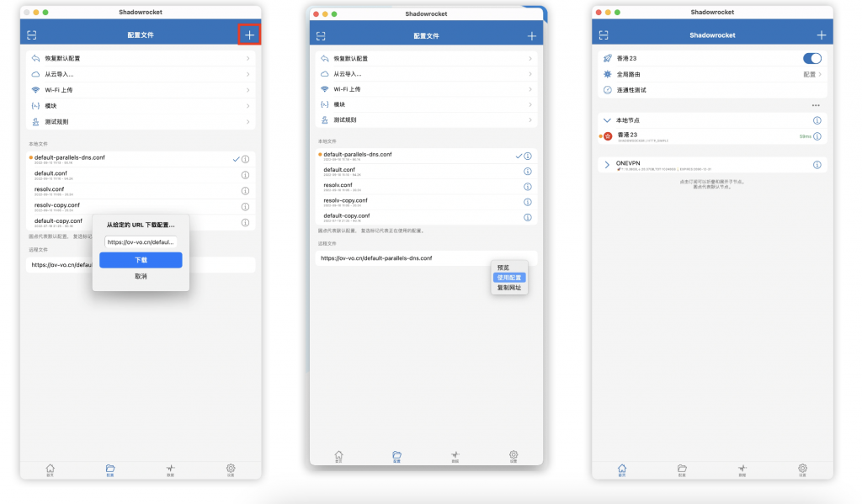Screen dimensions: 862x504
Task: Select resolv.conf file in left window
Action: pos(141,191)
